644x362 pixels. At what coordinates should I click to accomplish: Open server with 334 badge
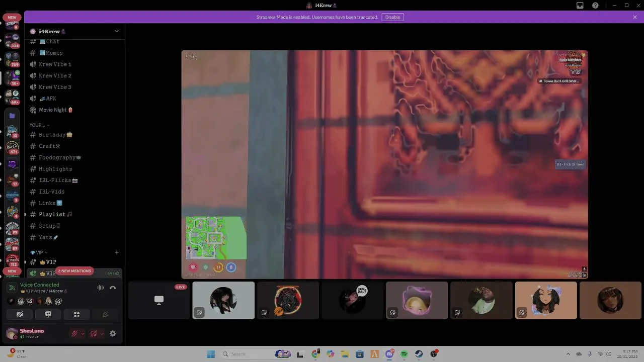tap(12, 40)
